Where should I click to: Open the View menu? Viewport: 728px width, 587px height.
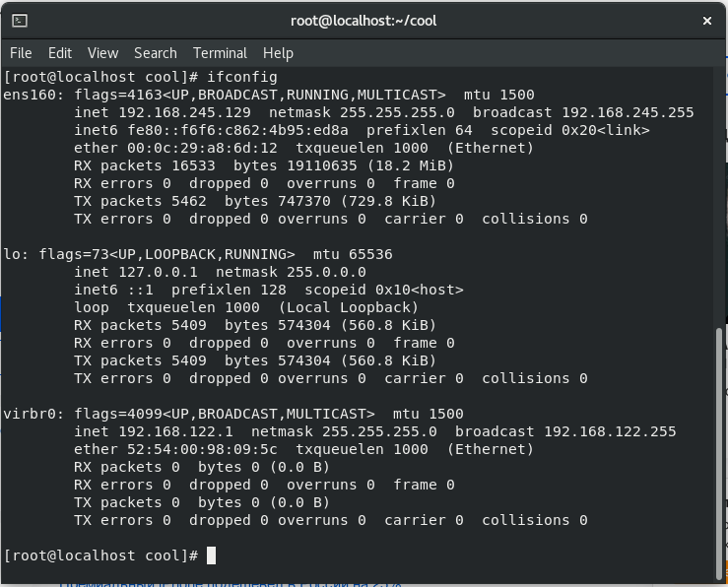coord(103,53)
